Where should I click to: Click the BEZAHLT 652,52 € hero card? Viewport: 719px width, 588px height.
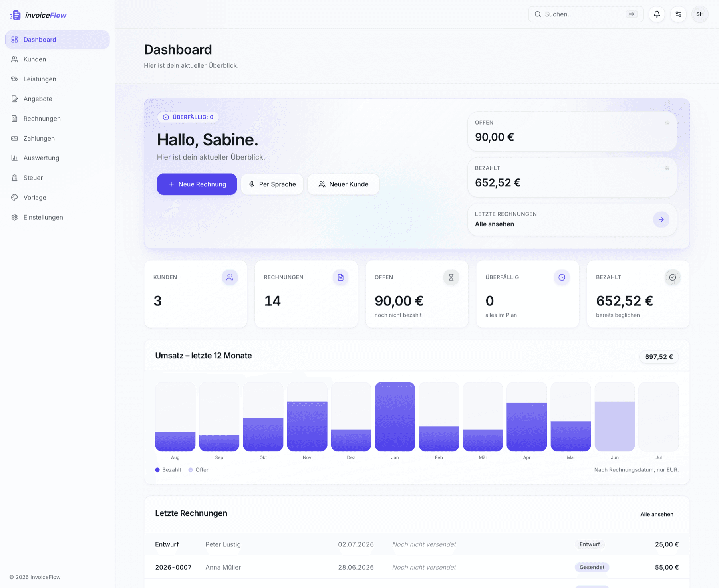[572, 177]
